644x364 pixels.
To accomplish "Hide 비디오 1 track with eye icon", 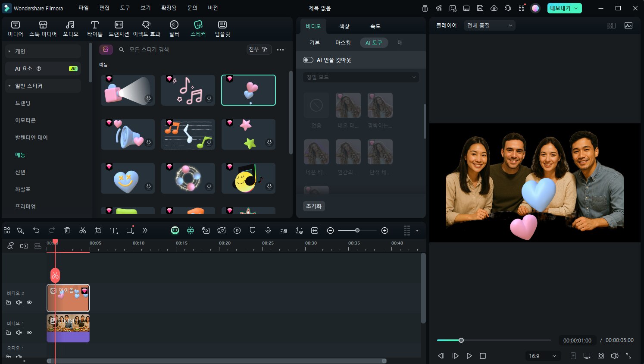I will (29, 333).
